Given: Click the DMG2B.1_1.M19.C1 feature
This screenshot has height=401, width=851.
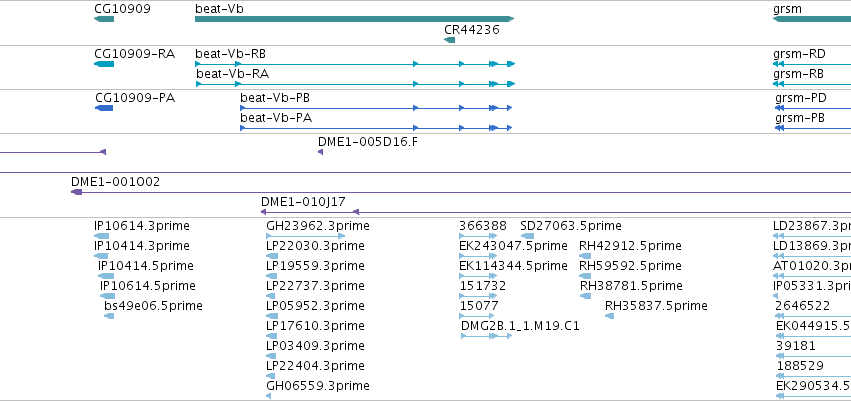Looking at the screenshot, I should 486,336.
